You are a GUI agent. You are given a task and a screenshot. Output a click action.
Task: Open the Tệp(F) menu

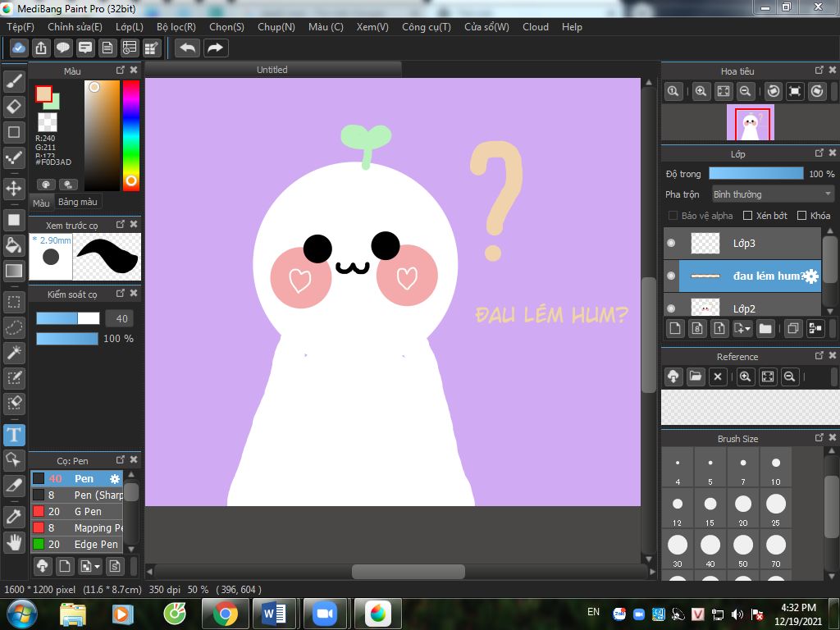pyautogui.click(x=21, y=27)
